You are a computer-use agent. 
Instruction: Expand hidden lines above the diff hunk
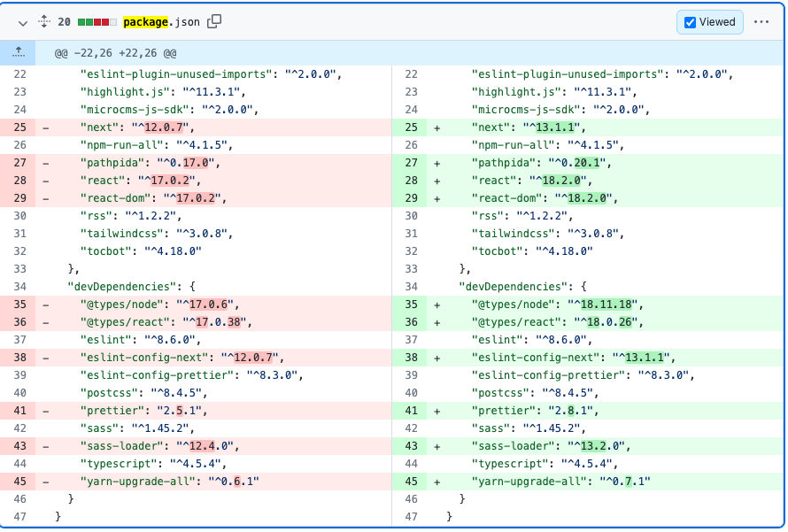pyautogui.click(x=18, y=52)
